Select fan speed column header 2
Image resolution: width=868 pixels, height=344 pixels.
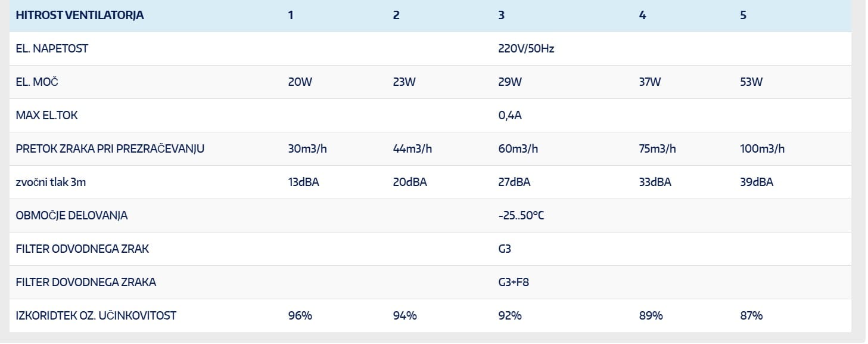pyautogui.click(x=396, y=16)
